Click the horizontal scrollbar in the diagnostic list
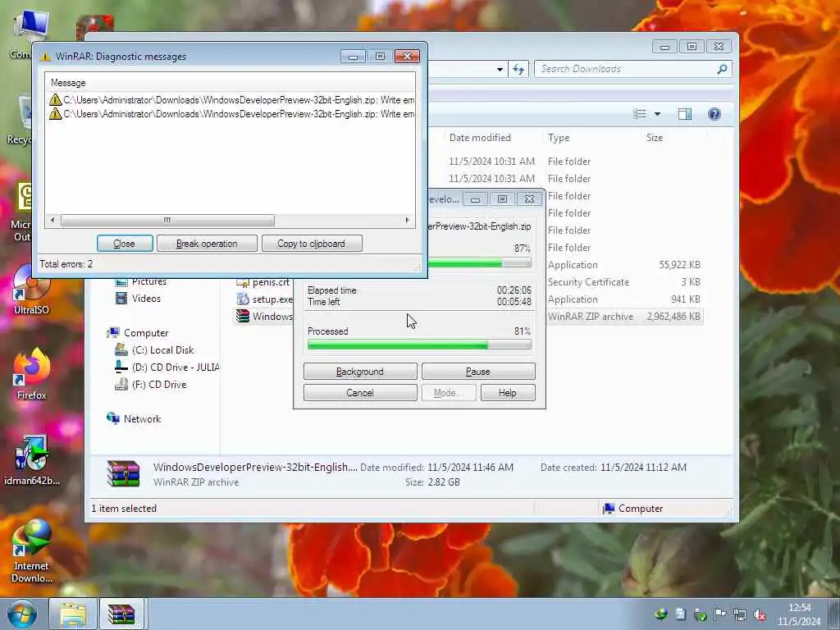Screen dimensions: 840x630 tap(167, 220)
